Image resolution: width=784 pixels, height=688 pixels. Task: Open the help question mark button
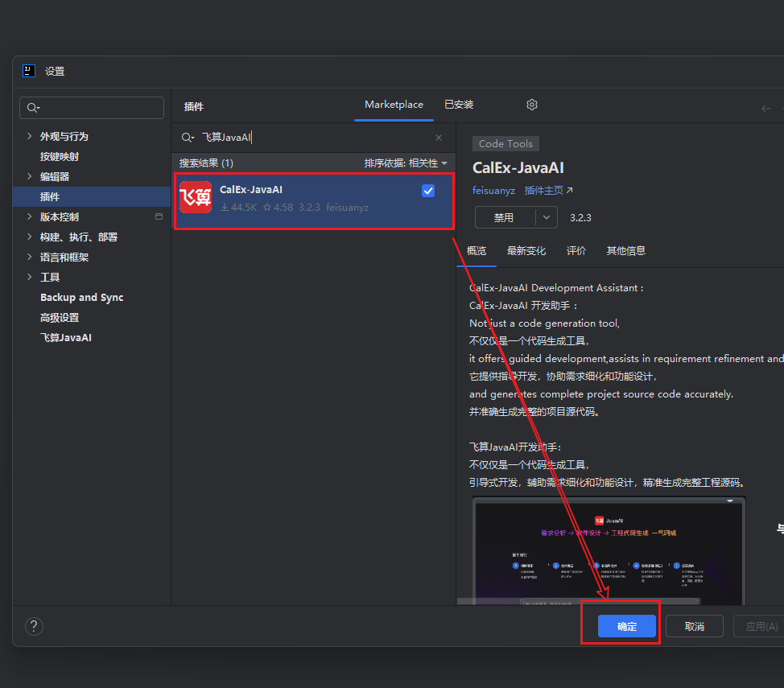point(34,626)
